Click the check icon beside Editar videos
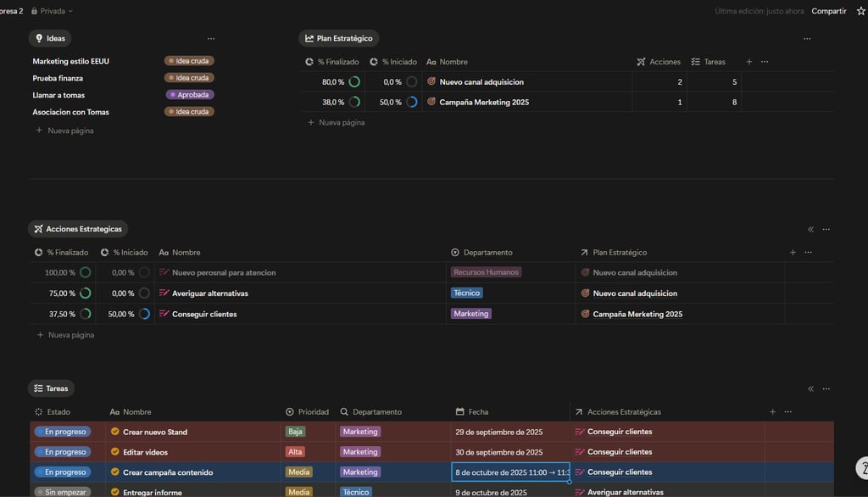The height and width of the screenshot is (497, 868). click(115, 452)
